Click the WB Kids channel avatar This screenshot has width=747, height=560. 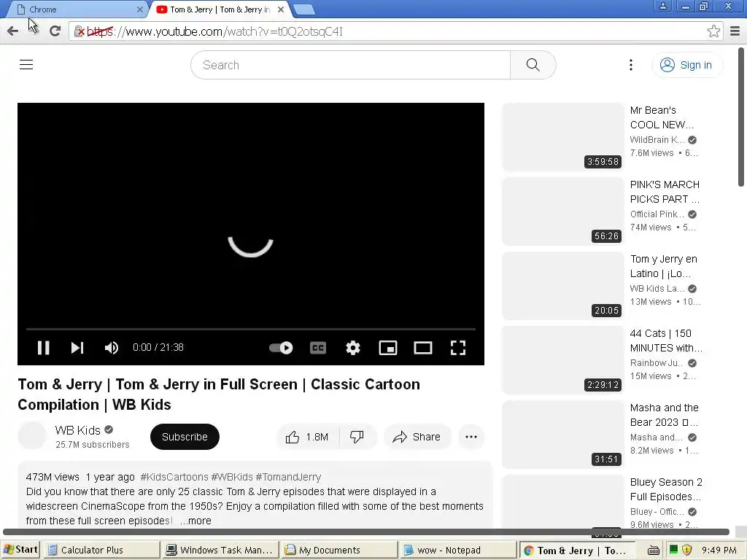[x=32, y=435]
